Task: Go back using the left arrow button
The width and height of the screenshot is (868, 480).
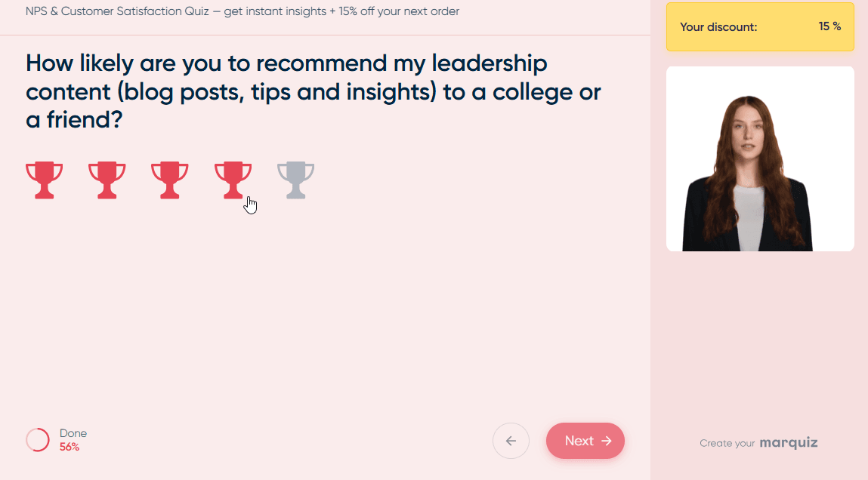Action: 511,441
